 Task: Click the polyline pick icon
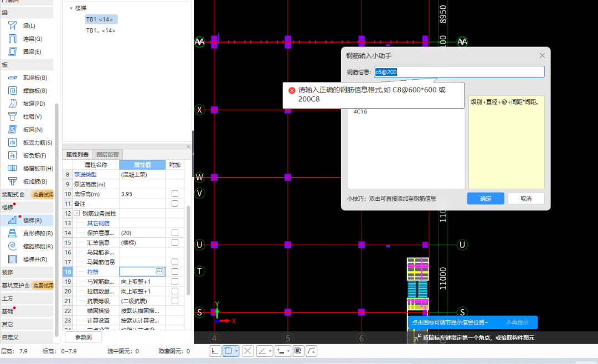coord(312,351)
